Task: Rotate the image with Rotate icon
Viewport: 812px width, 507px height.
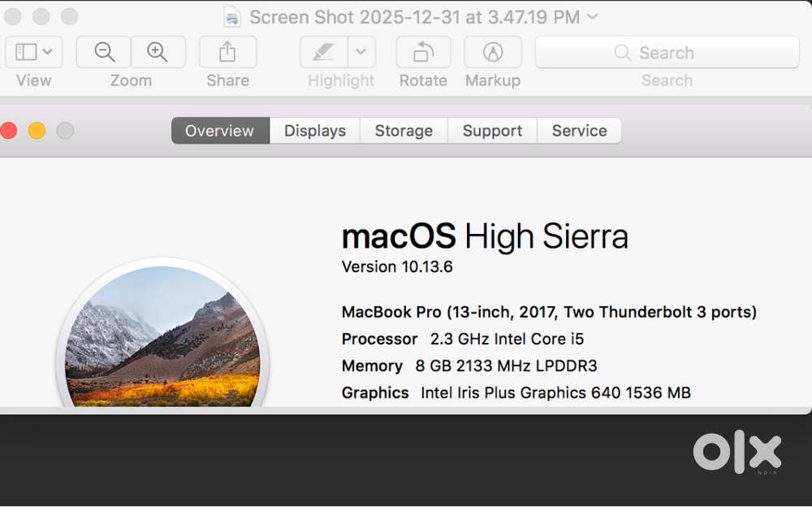Action: (x=423, y=53)
